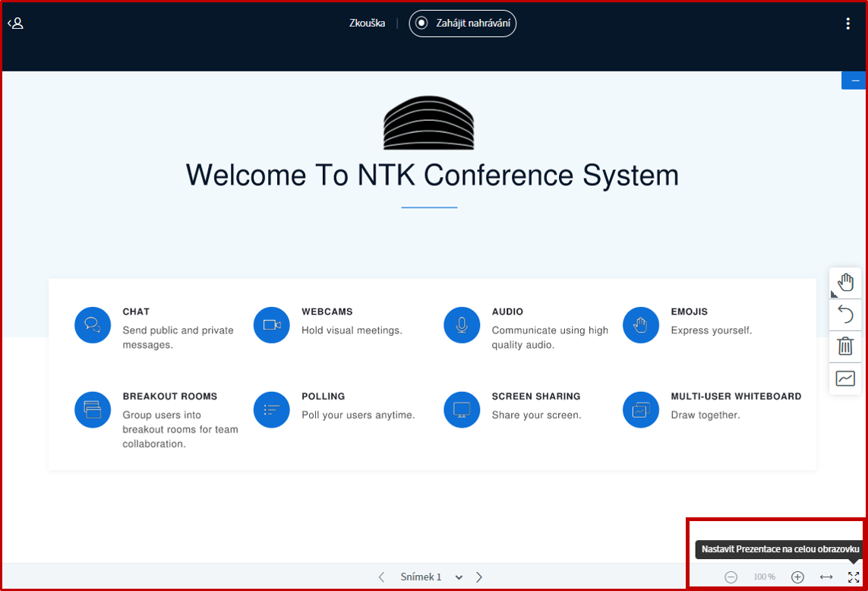Zoom out the presentation
Image resolution: width=868 pixels, height=591 pixels.
[731, 577]
